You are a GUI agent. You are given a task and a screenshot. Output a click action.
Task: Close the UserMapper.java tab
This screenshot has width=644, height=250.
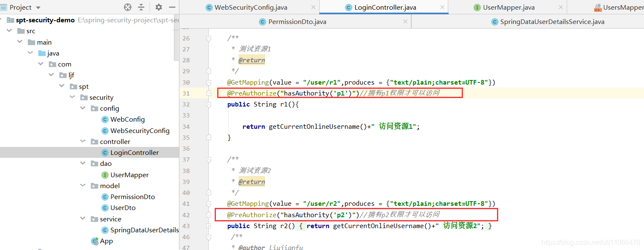[562, 7]
